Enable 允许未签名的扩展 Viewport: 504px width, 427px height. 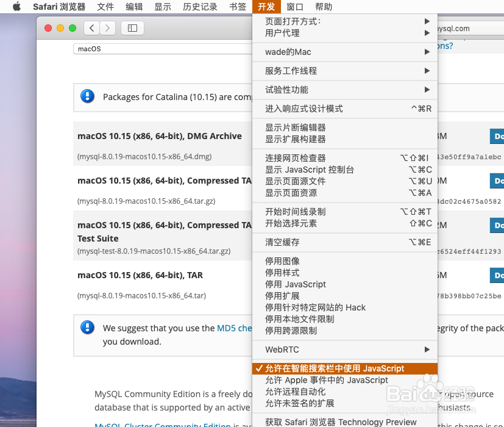tap(345, 403)
